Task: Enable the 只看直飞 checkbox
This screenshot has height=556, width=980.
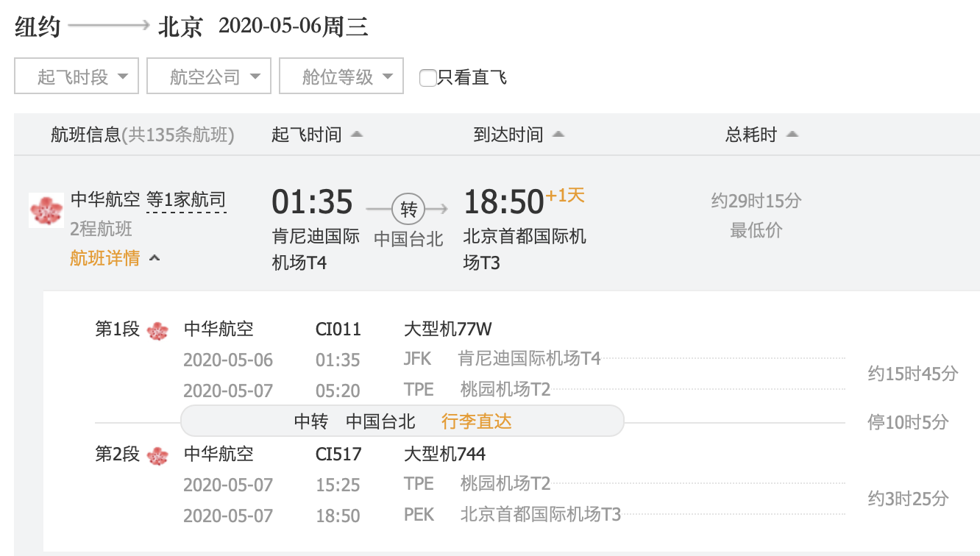Action: (x=427, y=77)
